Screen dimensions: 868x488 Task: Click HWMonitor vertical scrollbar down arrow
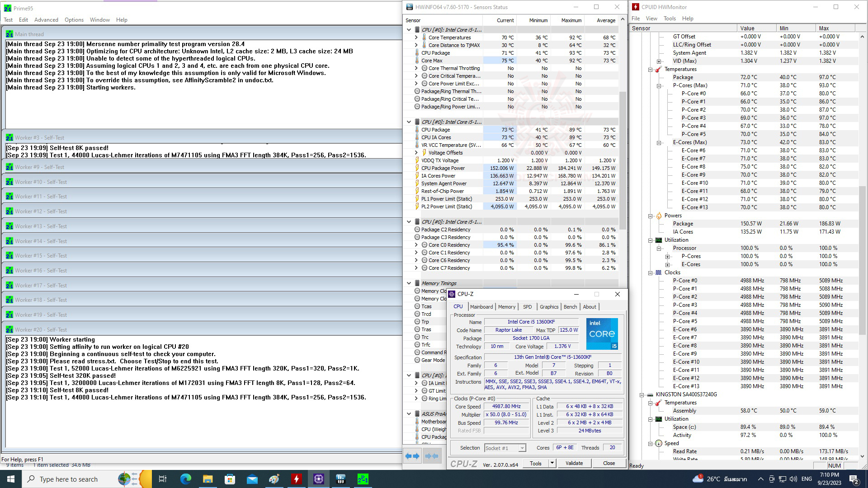pyautogui.click(x=862, y=456)
